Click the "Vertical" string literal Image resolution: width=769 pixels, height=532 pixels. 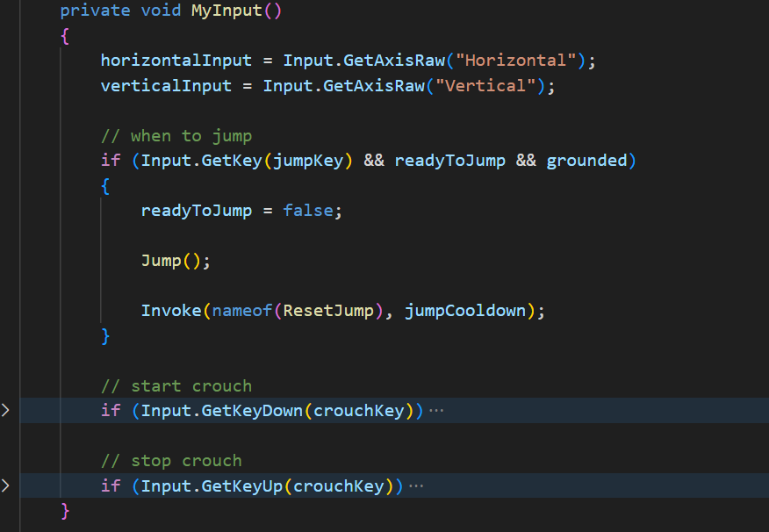484,85
